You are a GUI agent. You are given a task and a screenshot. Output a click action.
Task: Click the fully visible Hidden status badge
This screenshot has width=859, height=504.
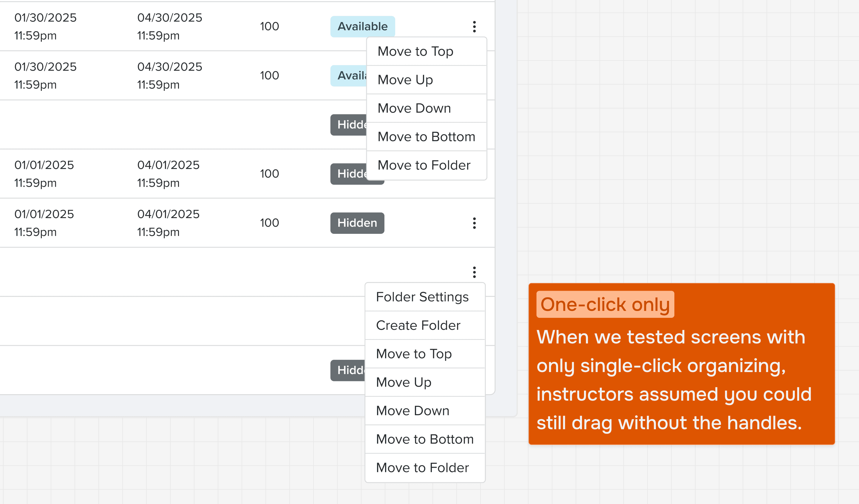pos(357,223)
